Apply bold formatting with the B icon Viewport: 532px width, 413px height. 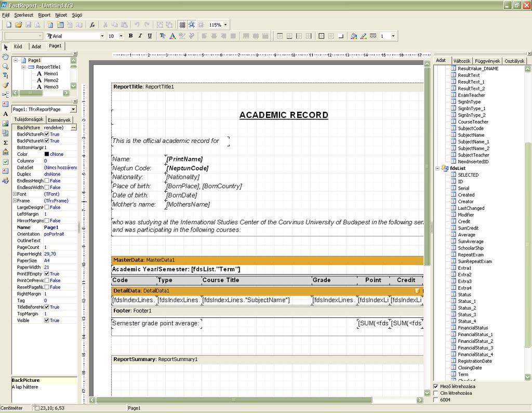[x=130, y=36]
